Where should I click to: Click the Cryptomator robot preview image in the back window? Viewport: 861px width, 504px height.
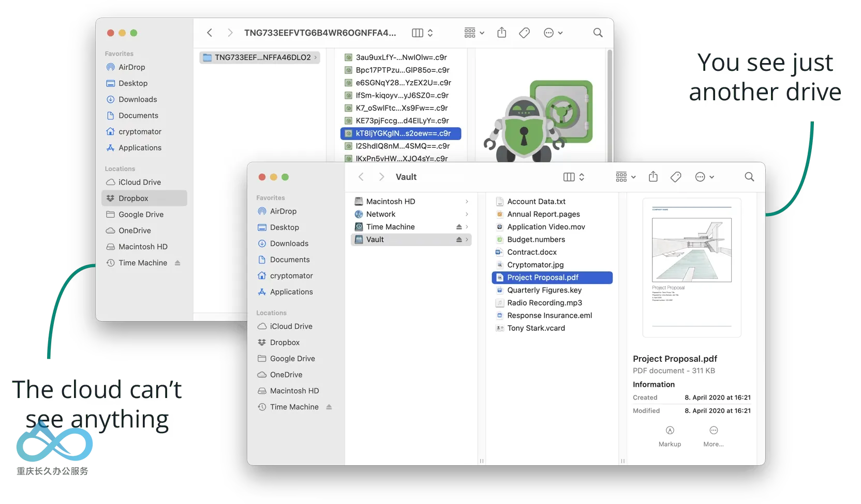tap(539, 120)
